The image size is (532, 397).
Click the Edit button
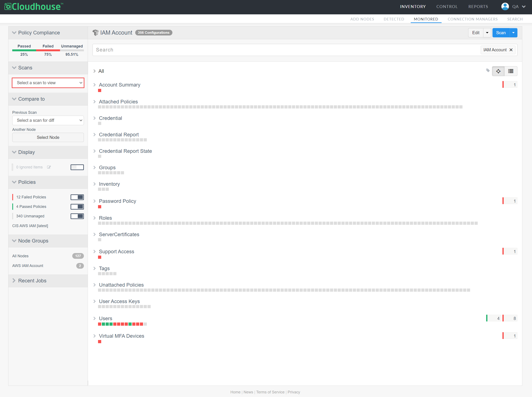pyautogui.click(x=475, y=33)
